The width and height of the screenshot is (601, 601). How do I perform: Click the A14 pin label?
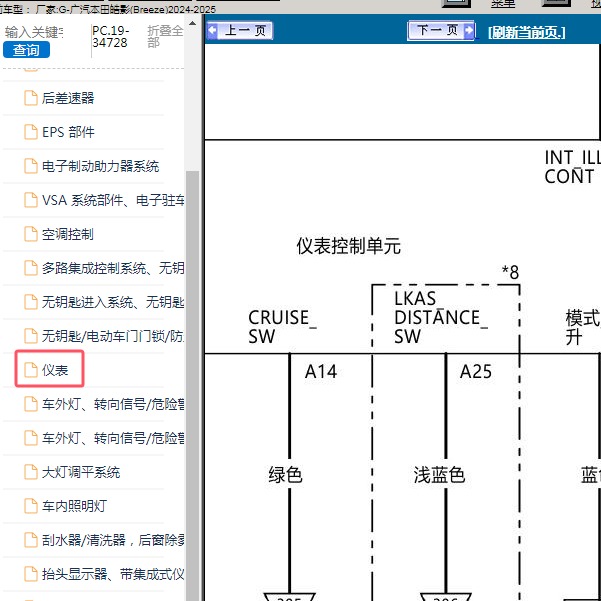pyautogui.click(x=321, y=371)
